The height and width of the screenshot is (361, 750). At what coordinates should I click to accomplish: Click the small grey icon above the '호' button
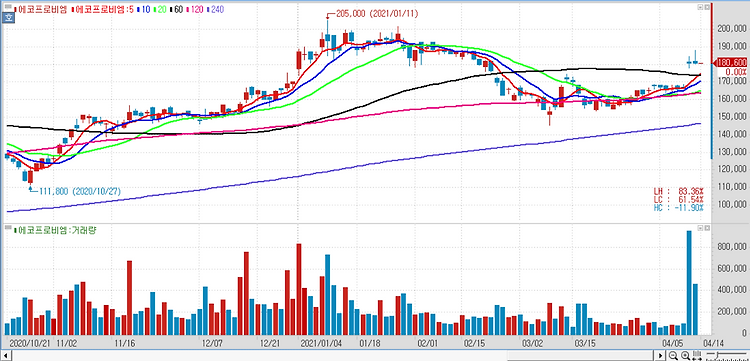tap(8, 6)
